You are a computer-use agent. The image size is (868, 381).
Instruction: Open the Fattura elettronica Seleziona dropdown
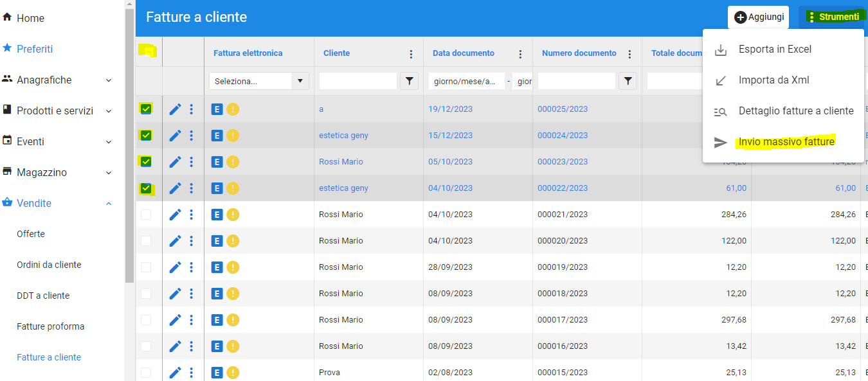point(259,81)
